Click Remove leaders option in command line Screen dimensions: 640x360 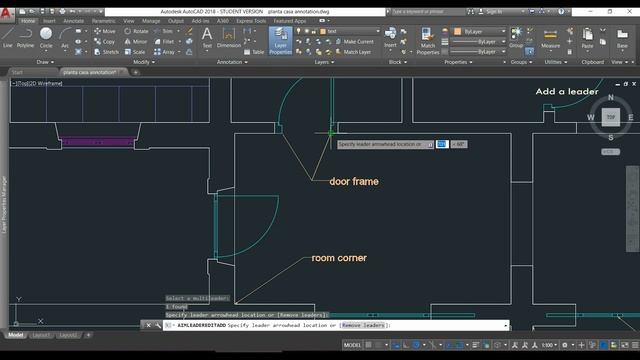(363, 325)
